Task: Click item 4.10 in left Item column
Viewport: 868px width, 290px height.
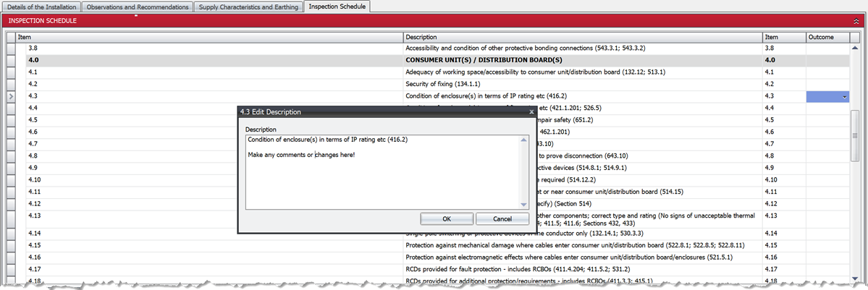Action: tap(34, 180)
